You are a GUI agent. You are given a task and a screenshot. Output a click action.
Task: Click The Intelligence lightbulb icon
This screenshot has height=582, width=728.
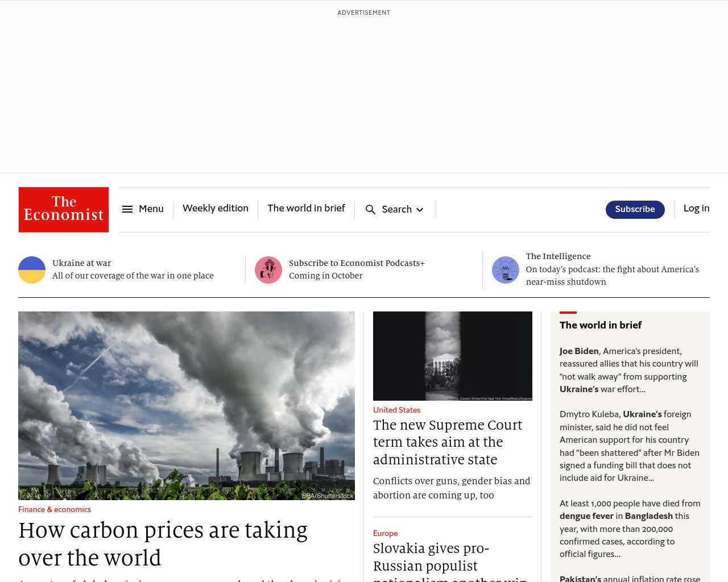tap(506, 270)
